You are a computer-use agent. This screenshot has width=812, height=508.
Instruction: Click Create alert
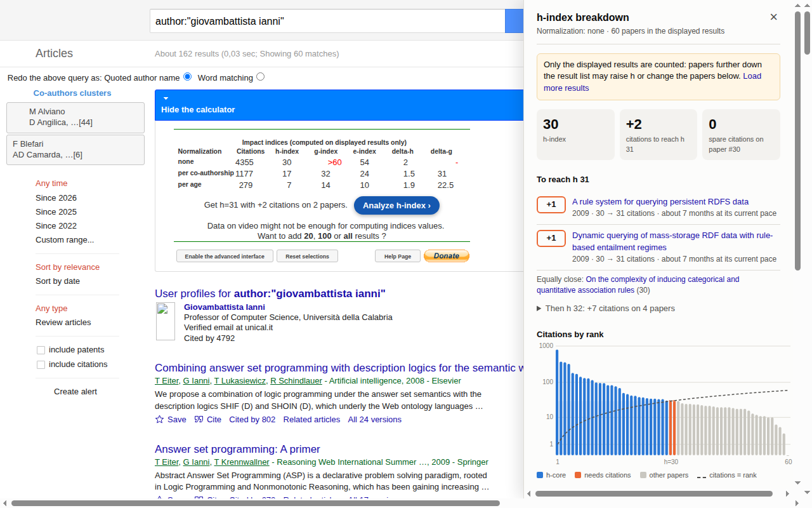pos(75,392)
